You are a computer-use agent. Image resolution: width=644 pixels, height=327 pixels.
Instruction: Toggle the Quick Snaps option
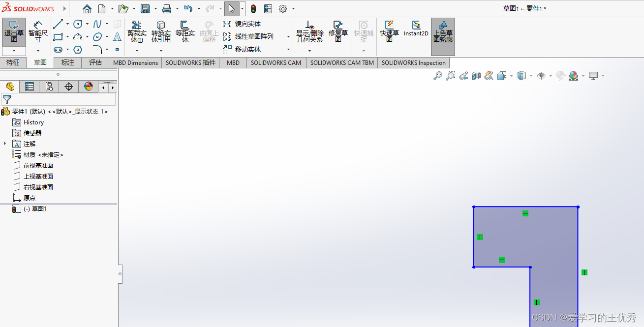[364, 30]
